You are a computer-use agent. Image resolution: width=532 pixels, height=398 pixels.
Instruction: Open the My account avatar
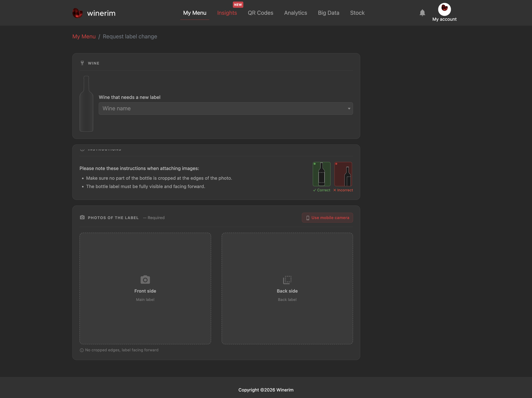(x=444, y=9)
